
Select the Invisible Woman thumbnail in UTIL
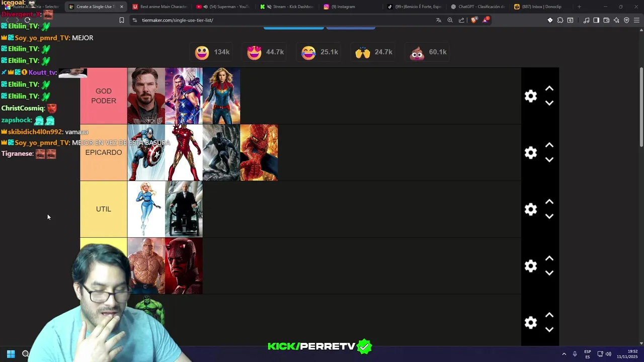pyautogui.click(x=146, y=209)
